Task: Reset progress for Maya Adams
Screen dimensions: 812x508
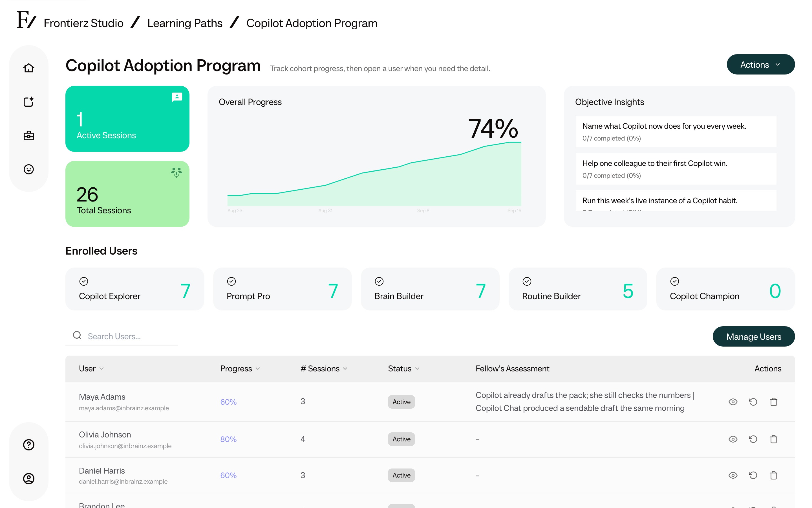Action: 753,402
